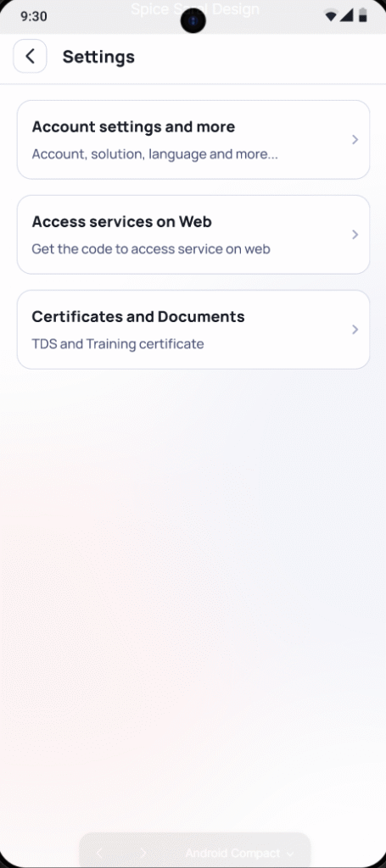This screenshot has height=868, width=386.
Task: Open Access services on Web
Action: click(193, 235)
